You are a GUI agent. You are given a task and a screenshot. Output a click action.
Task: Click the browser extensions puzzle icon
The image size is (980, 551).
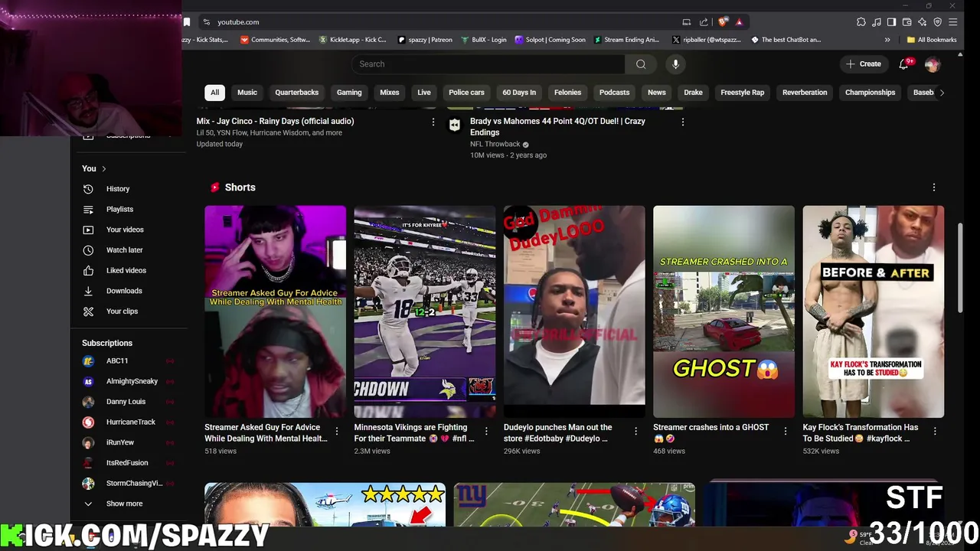tap(861, 22)
